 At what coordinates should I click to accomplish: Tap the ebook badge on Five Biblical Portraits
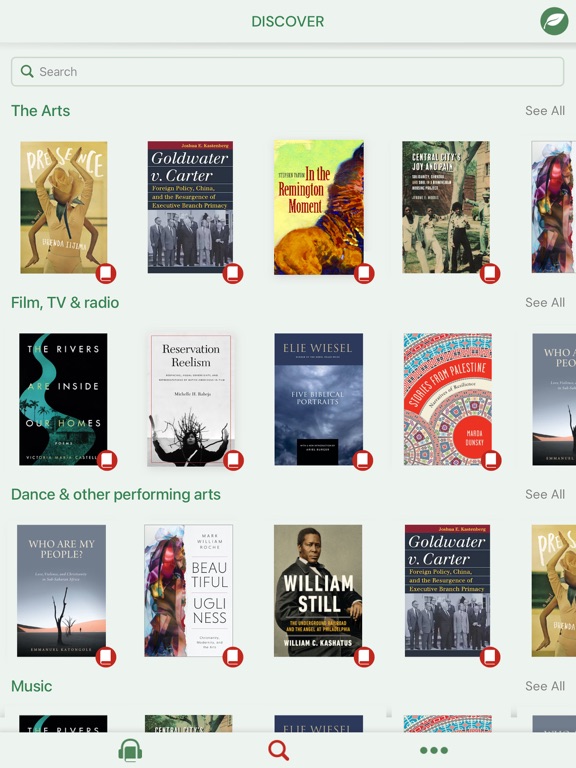pyautogui.click(x=363, y=460)
